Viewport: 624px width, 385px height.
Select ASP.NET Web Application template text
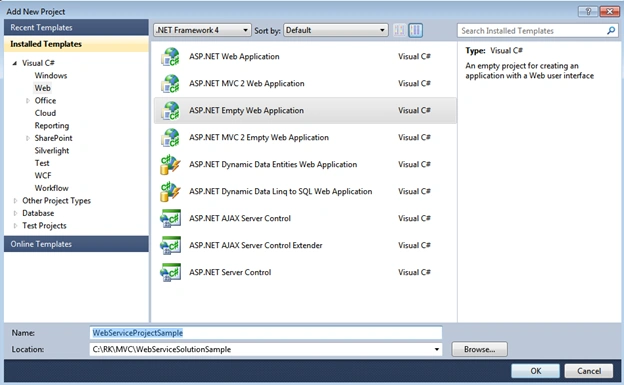[x=234, y=57]
